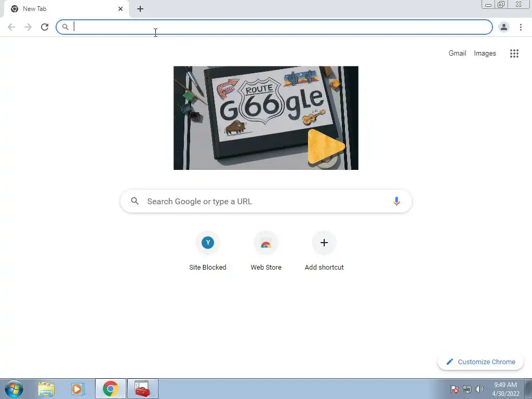Click the Search Google or type a URL box
The image size is (532, 399).
(x=266, y=201)
